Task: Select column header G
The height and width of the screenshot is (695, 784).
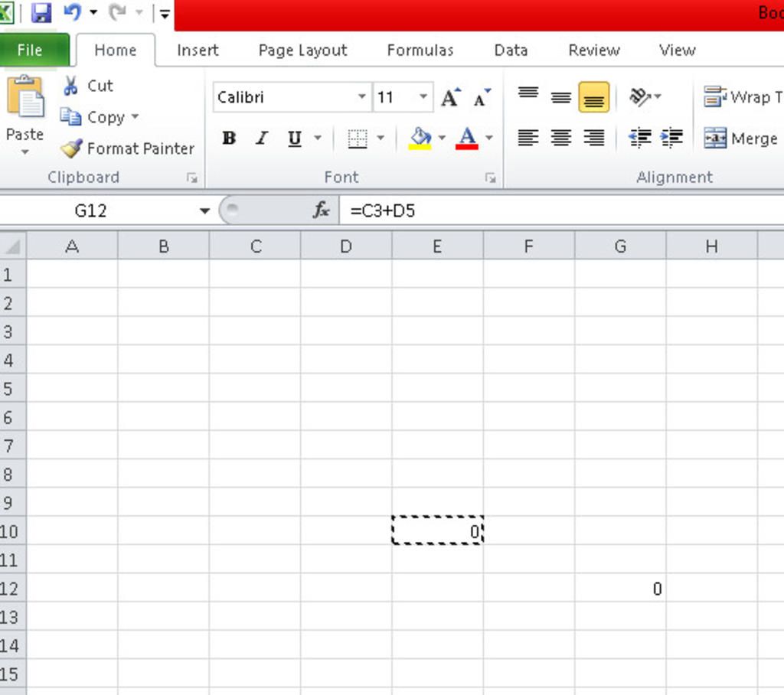Action: 620,246
